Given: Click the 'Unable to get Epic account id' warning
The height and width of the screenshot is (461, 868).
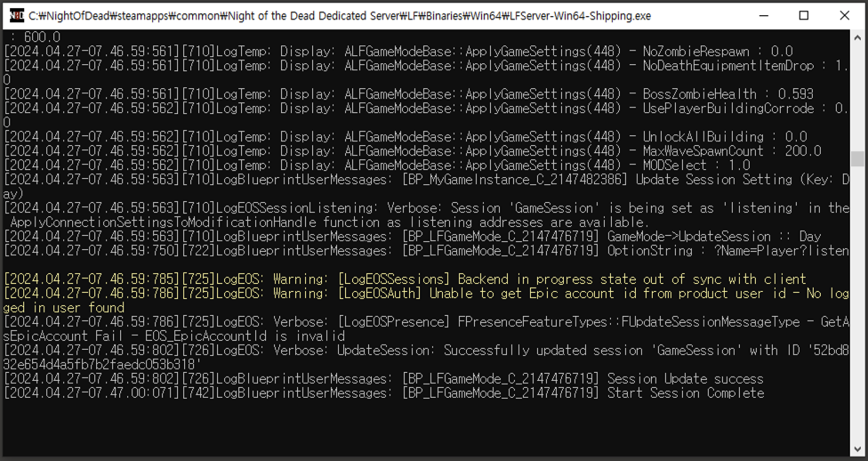Looking at the screenshot, I should click(426, 293).
